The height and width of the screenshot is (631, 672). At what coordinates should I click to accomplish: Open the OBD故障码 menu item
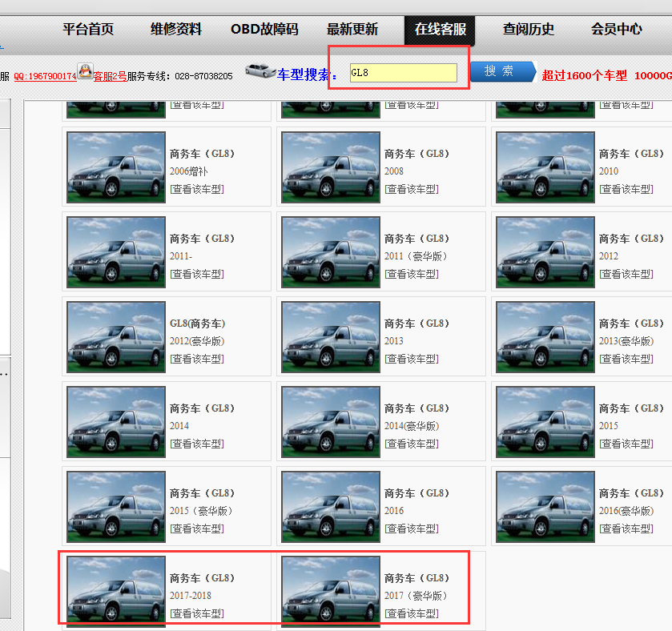[x=264, y=29]
